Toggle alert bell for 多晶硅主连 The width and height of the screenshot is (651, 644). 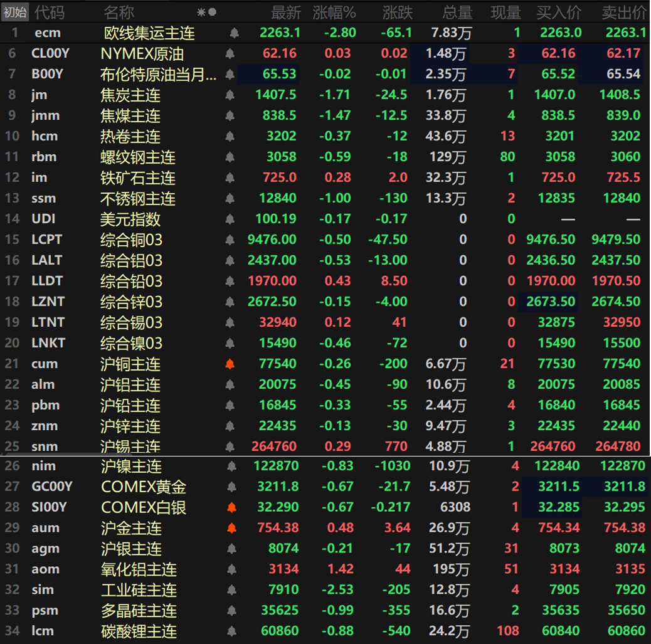point(231,611)
